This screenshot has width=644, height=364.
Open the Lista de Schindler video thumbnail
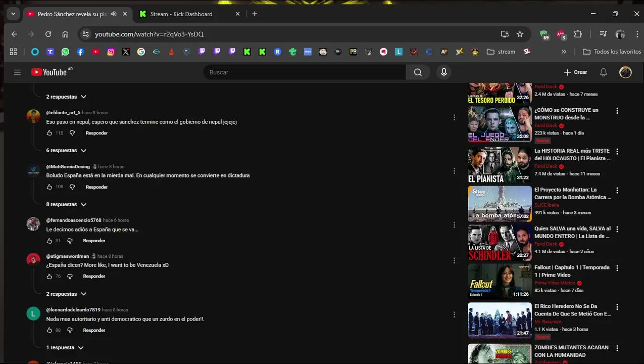pyautogui.click(x=500, y=243)
